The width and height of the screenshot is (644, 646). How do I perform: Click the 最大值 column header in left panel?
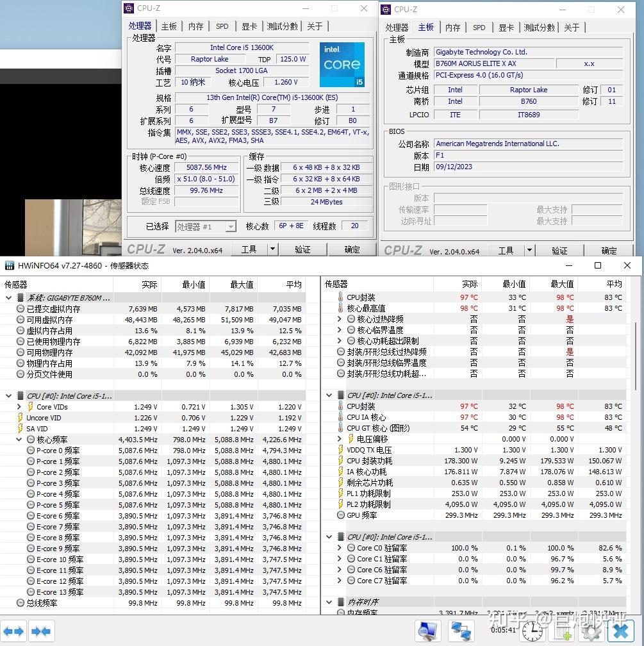point(234,285)
